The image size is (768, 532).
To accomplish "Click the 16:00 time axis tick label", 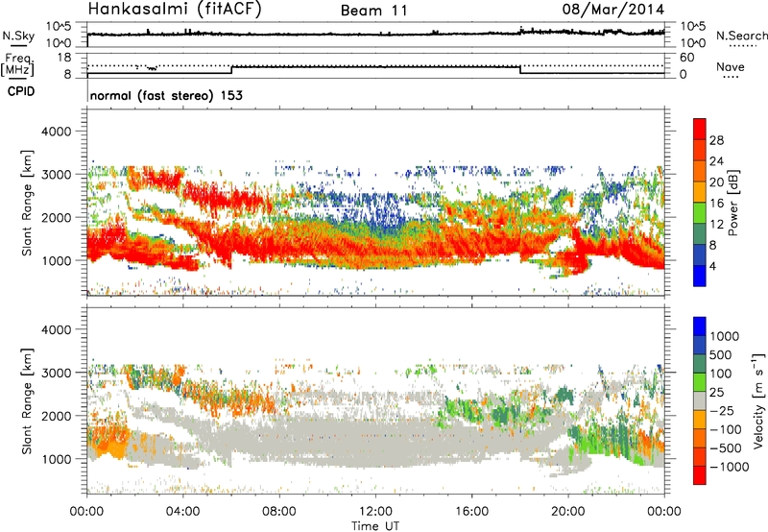I will pos(472,512).
